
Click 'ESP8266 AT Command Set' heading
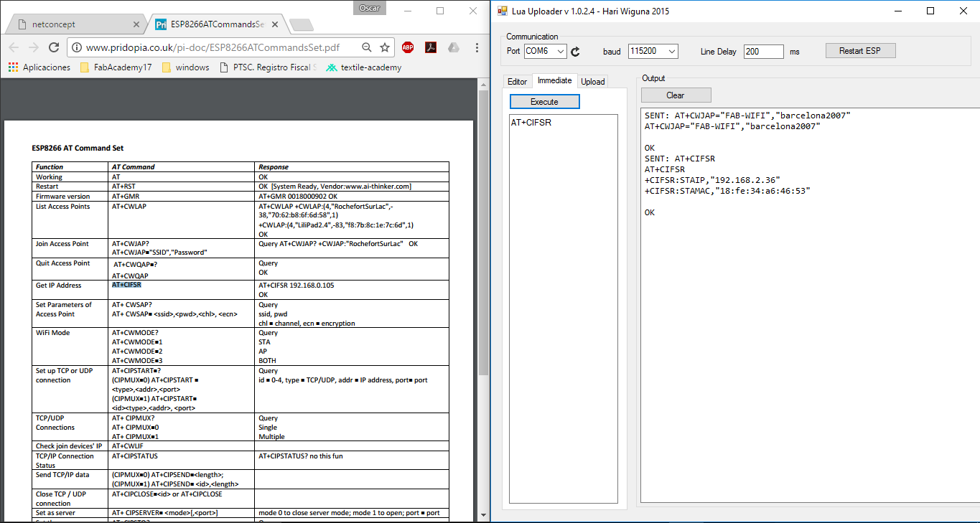tap(78, 149)
